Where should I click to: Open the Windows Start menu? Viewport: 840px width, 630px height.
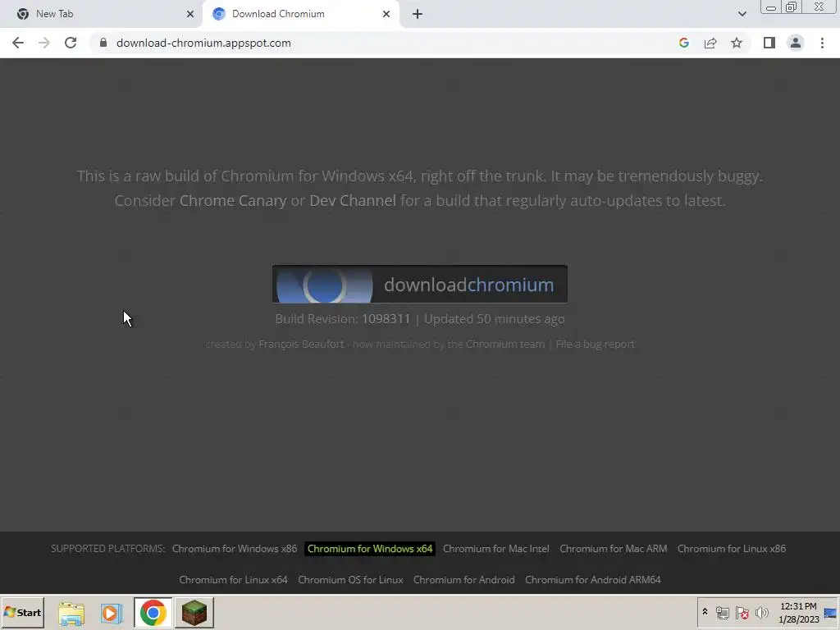pyautogui.click(x=23, y=612)
